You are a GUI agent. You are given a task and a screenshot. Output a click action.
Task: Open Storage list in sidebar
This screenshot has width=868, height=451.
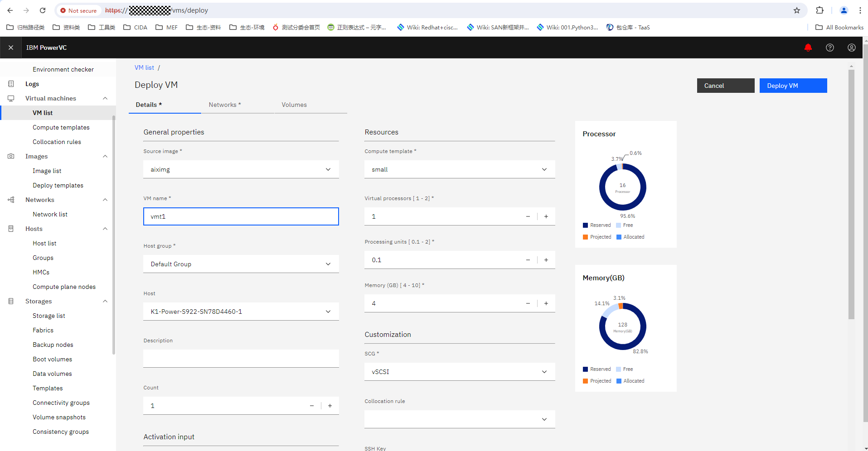pyautogui.click(x=49, y=316)
